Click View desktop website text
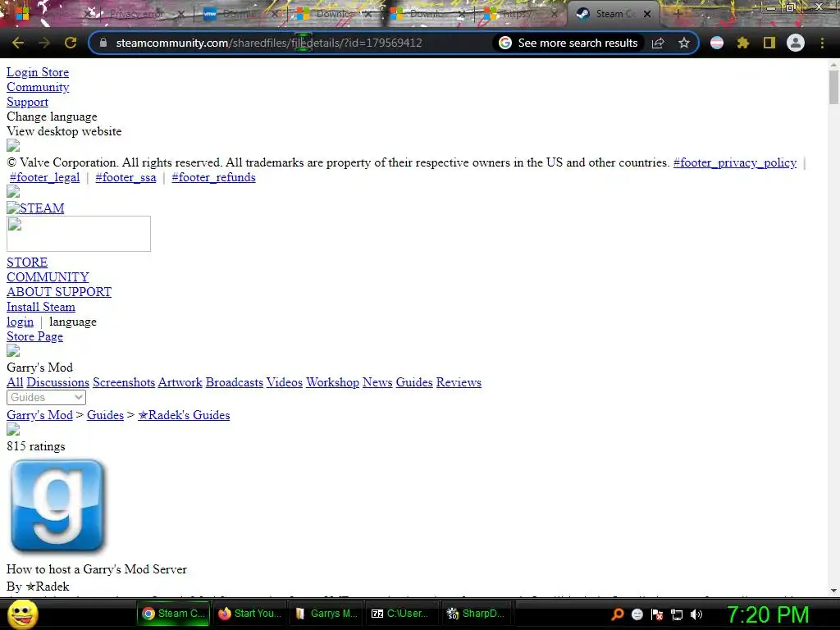The height and width of the screenshot is (630, 840). [64, 131]
